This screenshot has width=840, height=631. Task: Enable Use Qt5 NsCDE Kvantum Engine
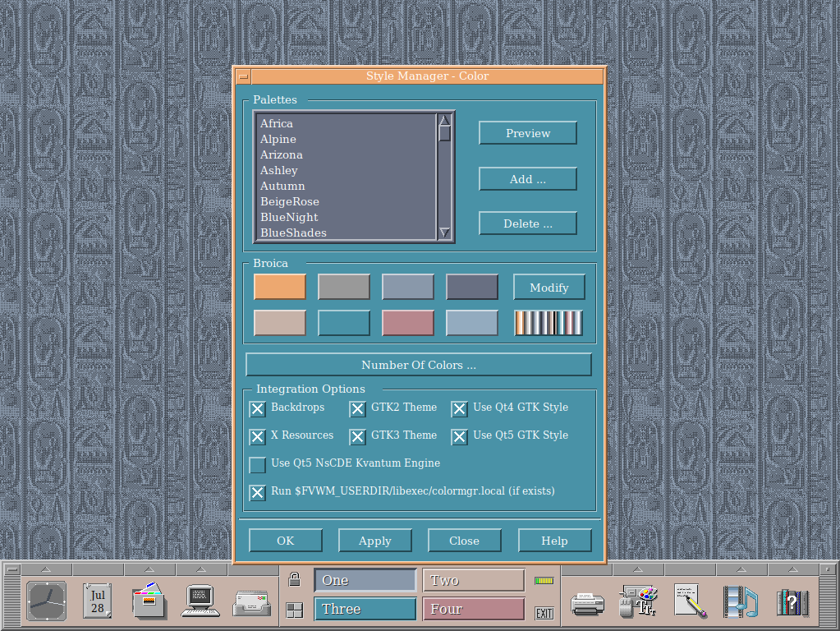(x=258, y=464)
